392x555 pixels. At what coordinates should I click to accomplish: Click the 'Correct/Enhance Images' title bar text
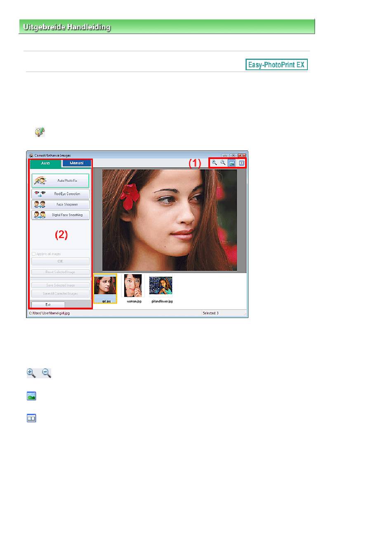52,155
